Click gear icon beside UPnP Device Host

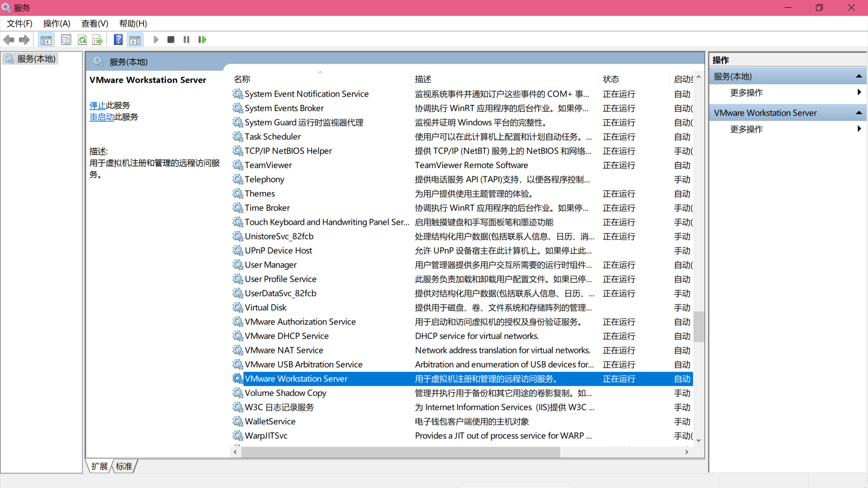tap(238, 250)
